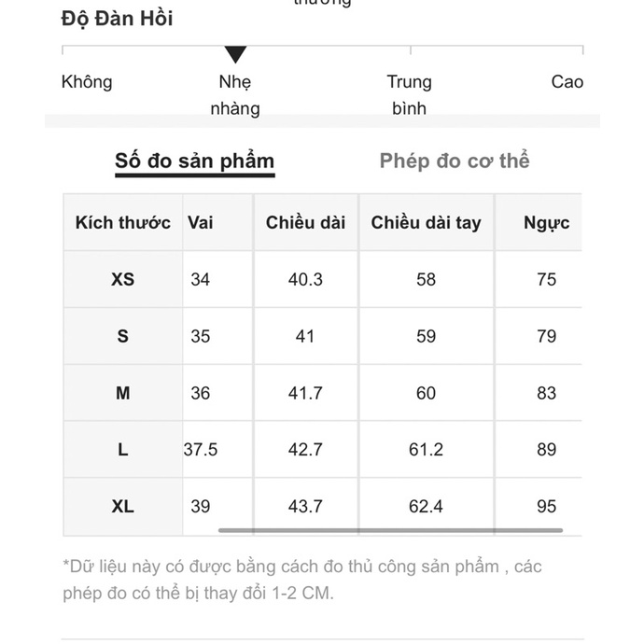
Task: Select the S size row label
Action: click(123, 336)
